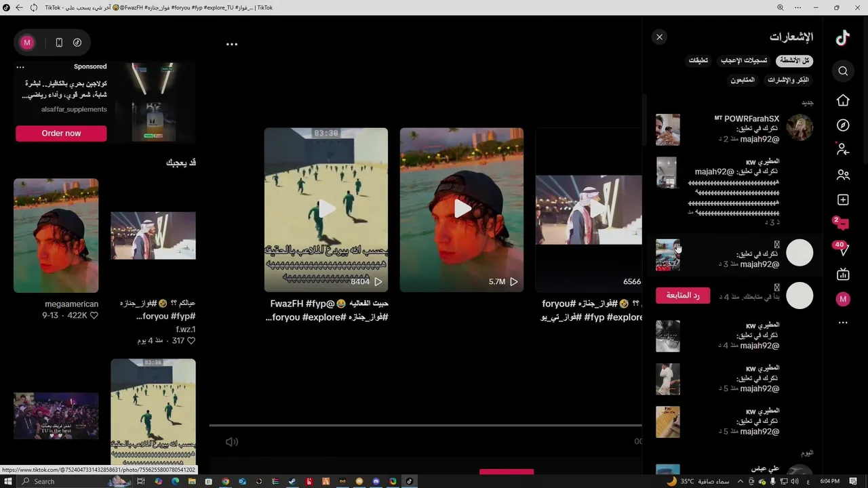Select the تعليقات filter tab
The height and width of the screenshot is (488, 868).
tap(698, 60)
